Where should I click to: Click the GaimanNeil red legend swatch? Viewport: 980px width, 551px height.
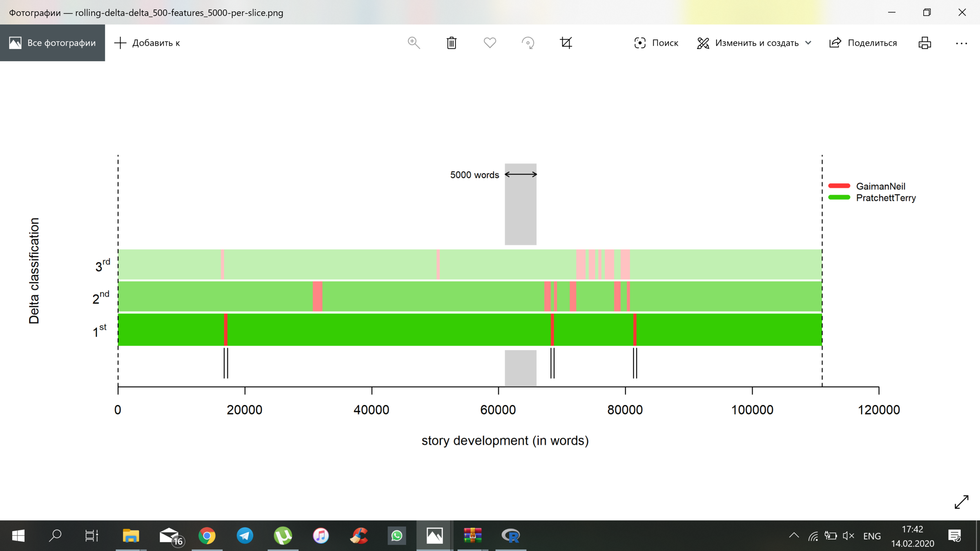839,186
